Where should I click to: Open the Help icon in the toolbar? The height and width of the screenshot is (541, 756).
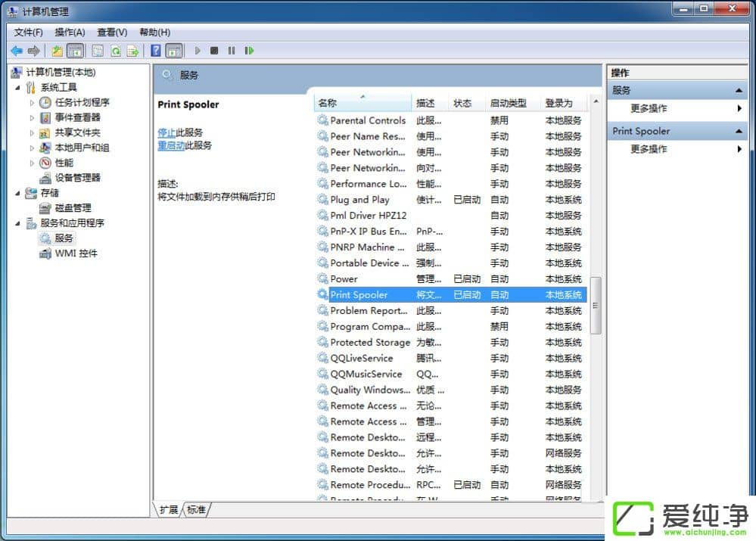coord(156,51)
